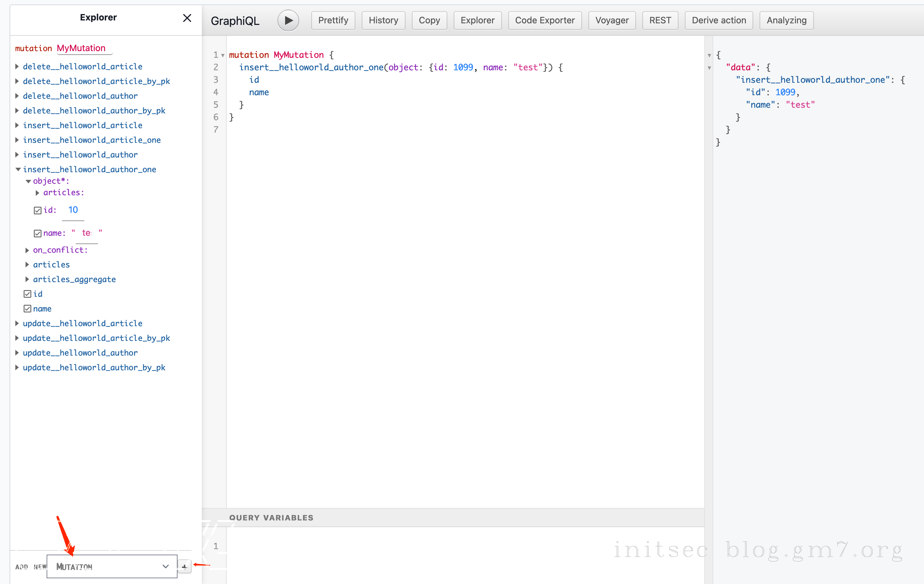The image size is (924, 584).
Task: Open the History panel
Action: [x=383, y=20]
